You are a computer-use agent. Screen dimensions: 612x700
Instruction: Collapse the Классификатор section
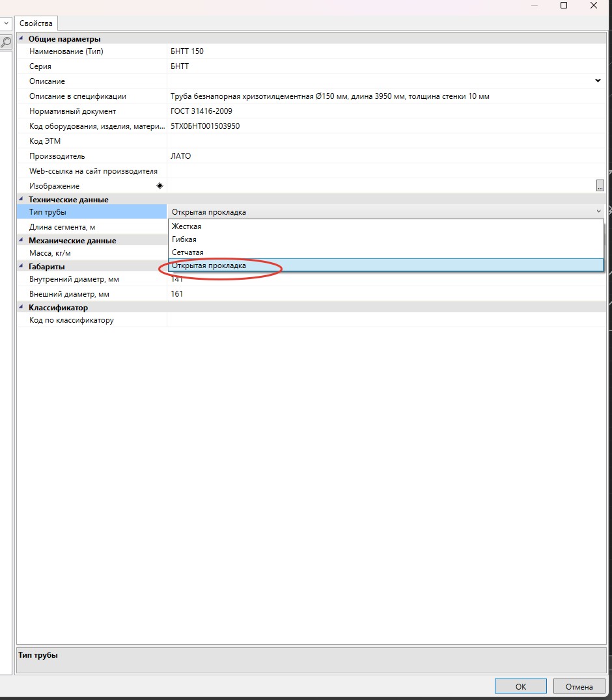(21, 308)
